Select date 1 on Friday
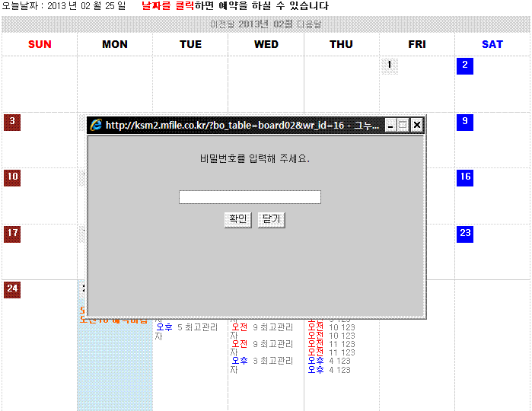The height and width of the screenshot is (411, 532). (x=390, y=66)
